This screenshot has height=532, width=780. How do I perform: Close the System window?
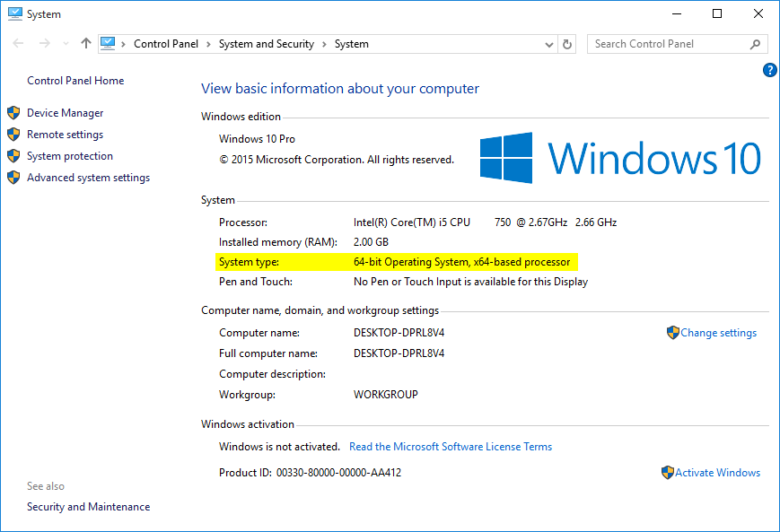tap(758, 14)
